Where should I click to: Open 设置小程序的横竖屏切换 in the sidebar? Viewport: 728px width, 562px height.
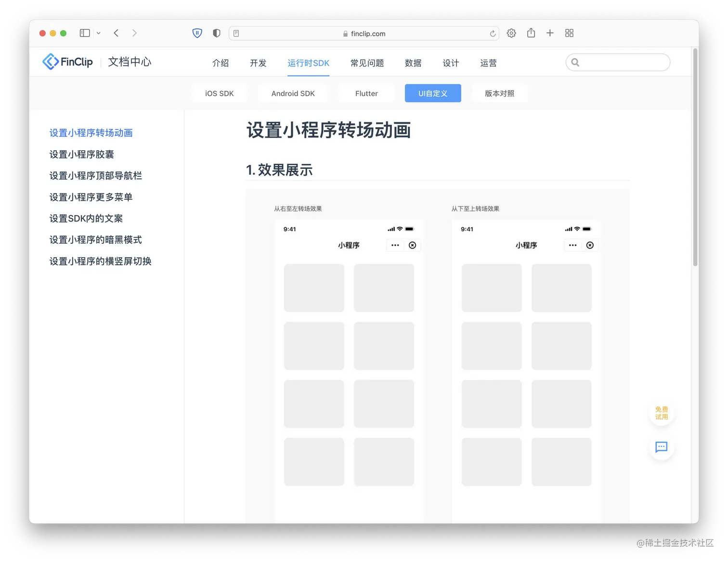tap(101, 261)
